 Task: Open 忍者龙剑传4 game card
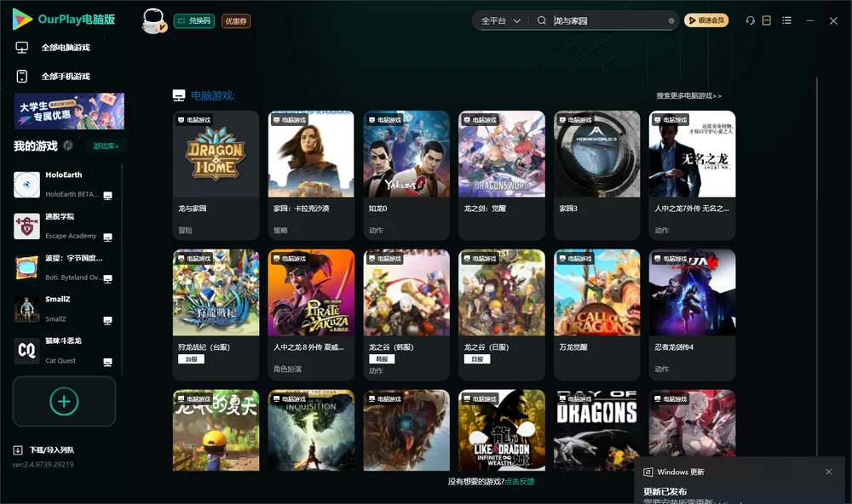click(692, 314)
